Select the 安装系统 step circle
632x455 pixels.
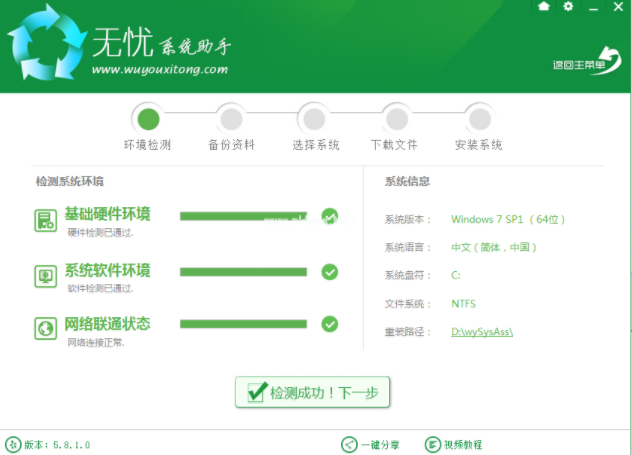click(x=480, y=119)
